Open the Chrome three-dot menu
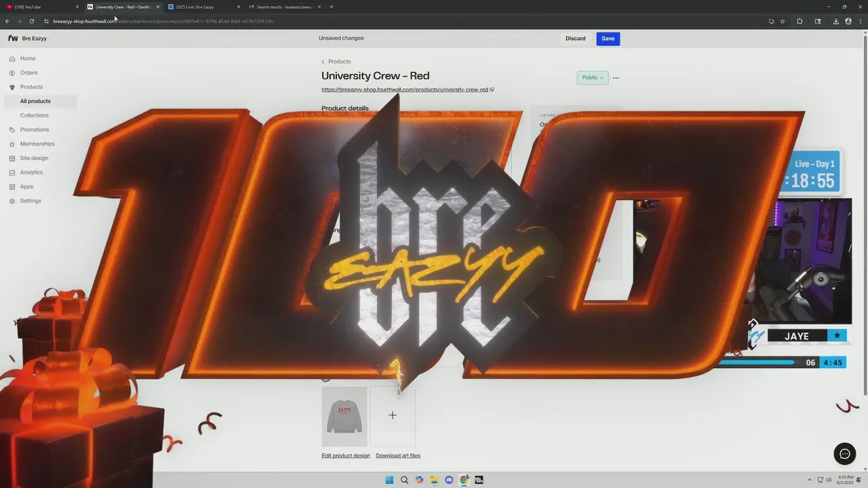Screen dimensions: 868x488 860,21
